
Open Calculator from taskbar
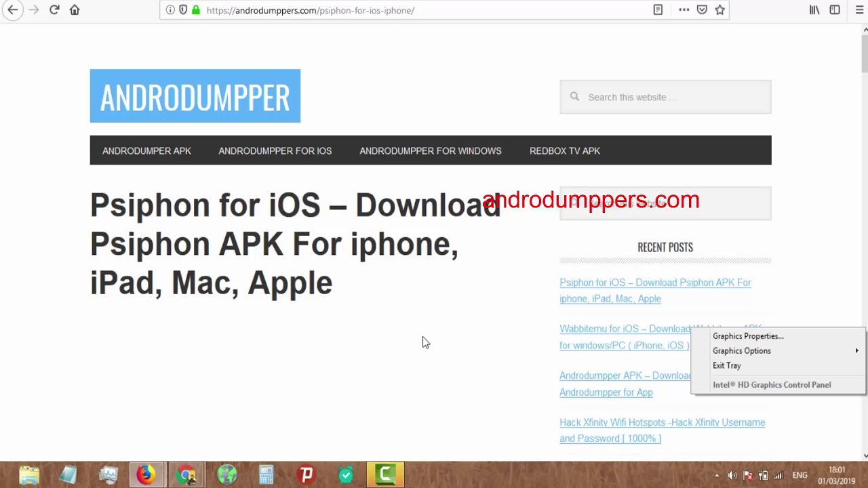tap(267, 475)
